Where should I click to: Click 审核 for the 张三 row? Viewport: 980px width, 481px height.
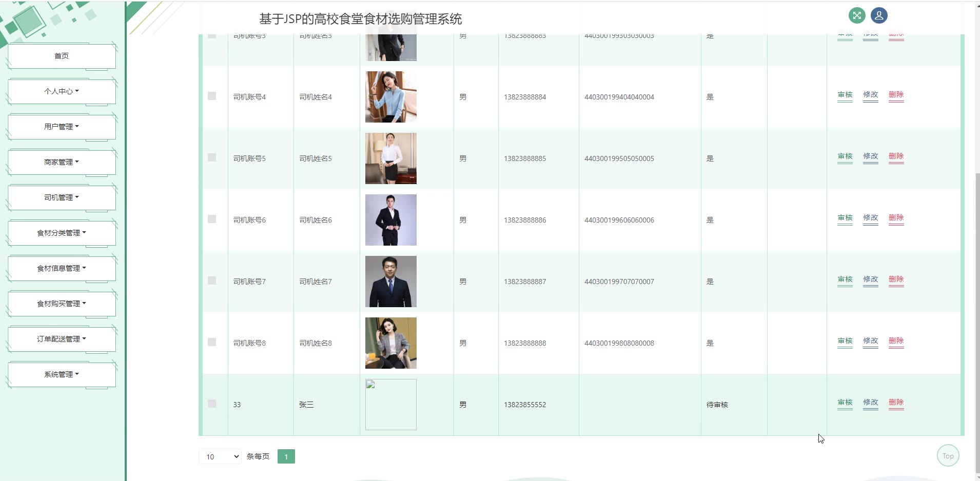[845, 403]
